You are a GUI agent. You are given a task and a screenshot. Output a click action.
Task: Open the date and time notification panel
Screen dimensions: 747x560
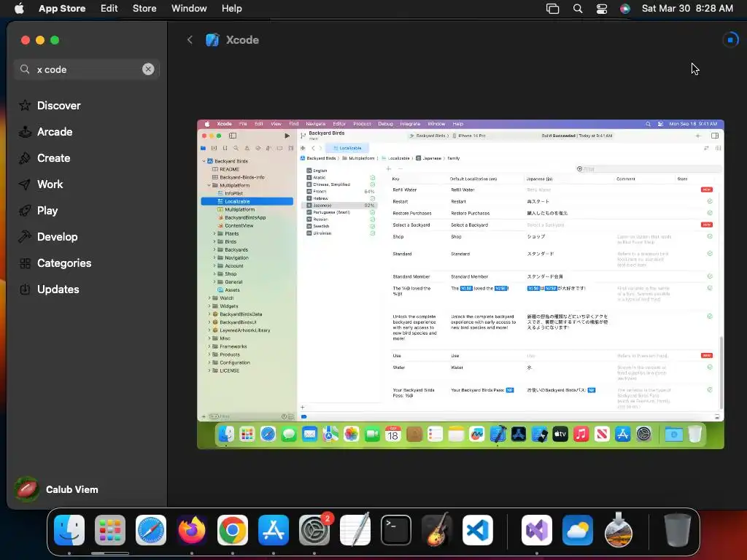coord(687,8)
